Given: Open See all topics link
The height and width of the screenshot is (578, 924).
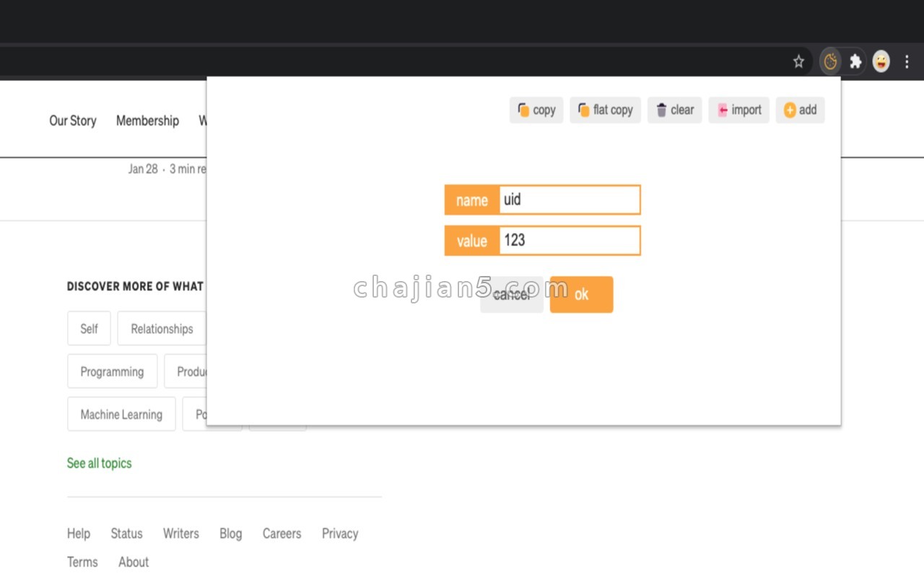Looking at the screenshot, I should tap(100, 463).
